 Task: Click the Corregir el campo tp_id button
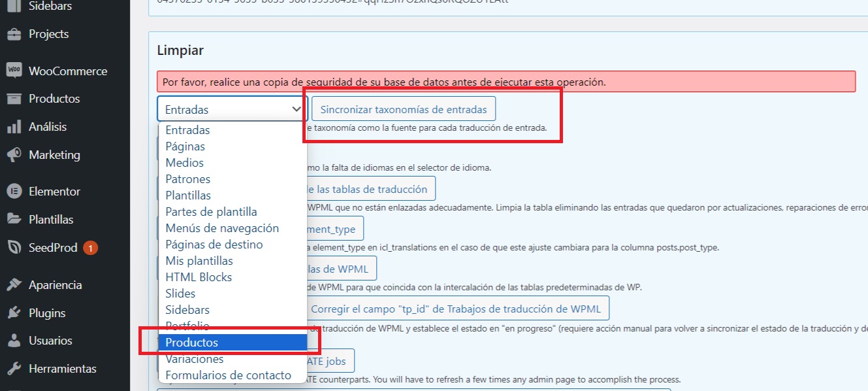click(456, 309)
